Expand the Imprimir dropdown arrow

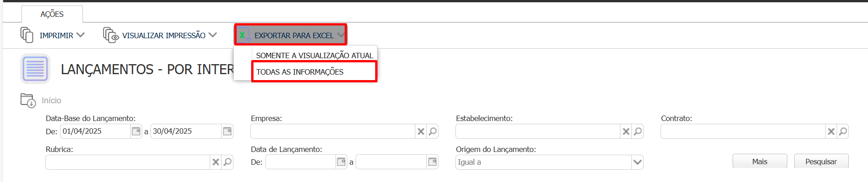[81, 35]
